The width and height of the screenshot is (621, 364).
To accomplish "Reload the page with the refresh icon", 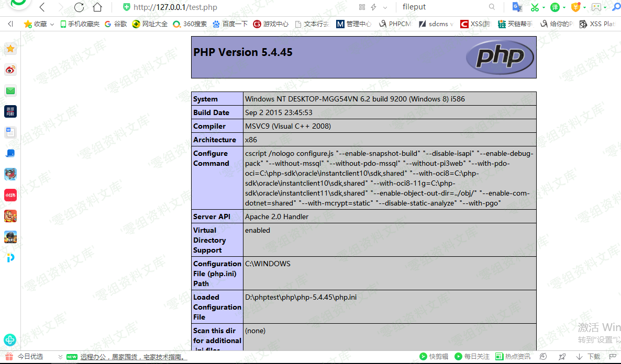I will (79, 7).
